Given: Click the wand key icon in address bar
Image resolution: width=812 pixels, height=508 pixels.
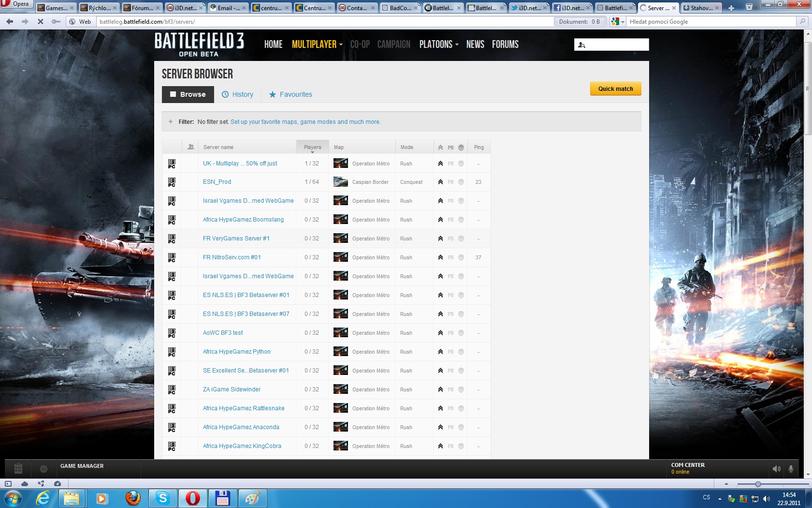Looking at the screenshot, I should pyautogui.click(x=56, y=22).
